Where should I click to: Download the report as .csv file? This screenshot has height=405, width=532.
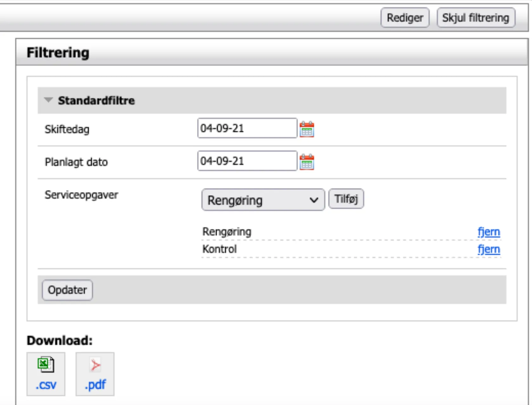pos(46,374)
